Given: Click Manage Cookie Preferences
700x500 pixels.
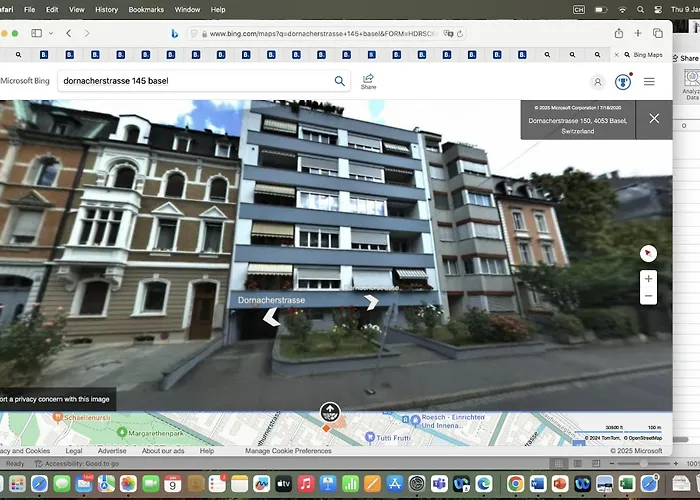Looking at the screenshot, I should (288, 451).
